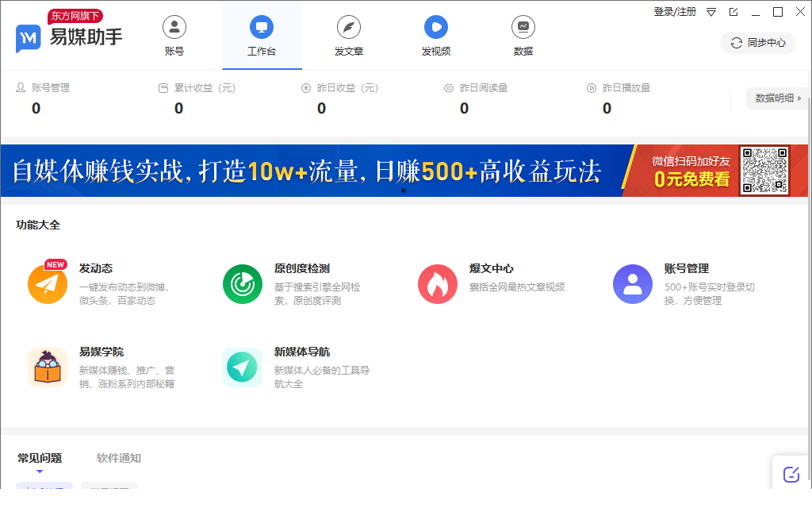Scan area: click the WeChat QR code
Viewport: 812px width, 508px height.
tap(764, 169)
